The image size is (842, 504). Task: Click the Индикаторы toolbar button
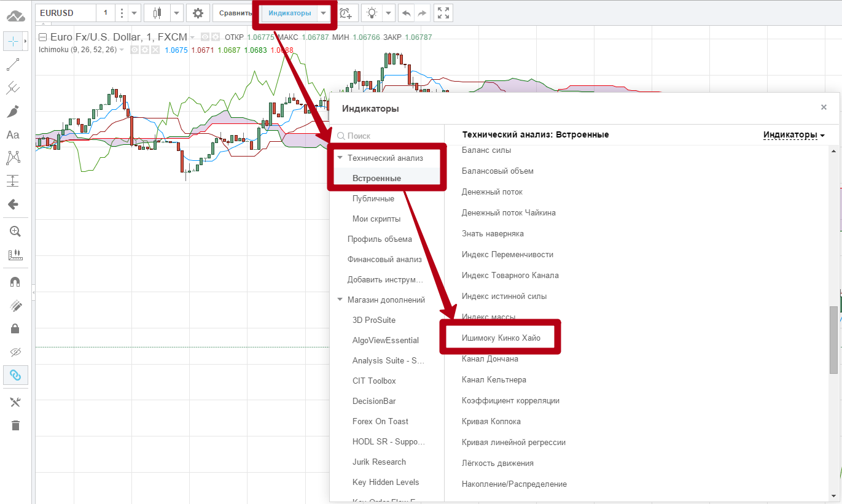pos(289,13)
